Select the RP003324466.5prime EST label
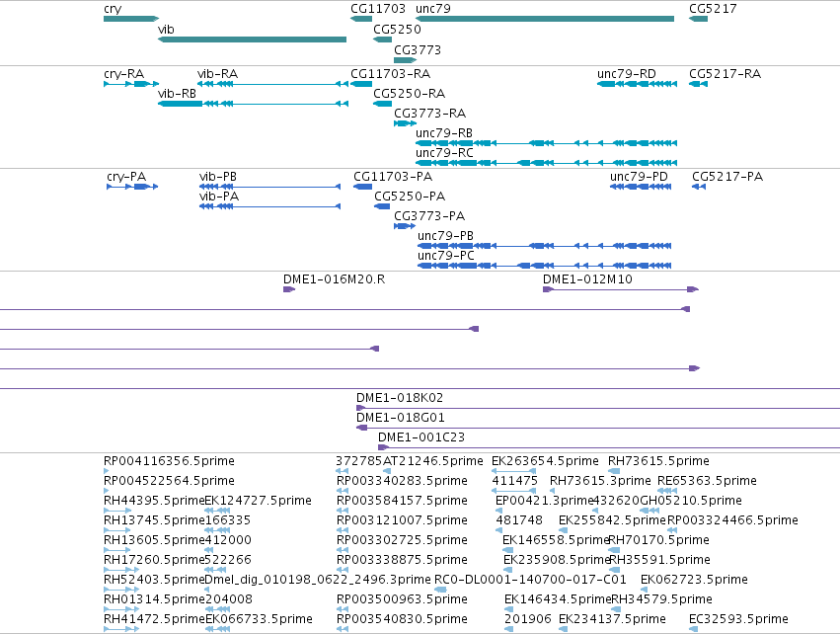The width and height of the screenshot is (840, 634). 732,520
